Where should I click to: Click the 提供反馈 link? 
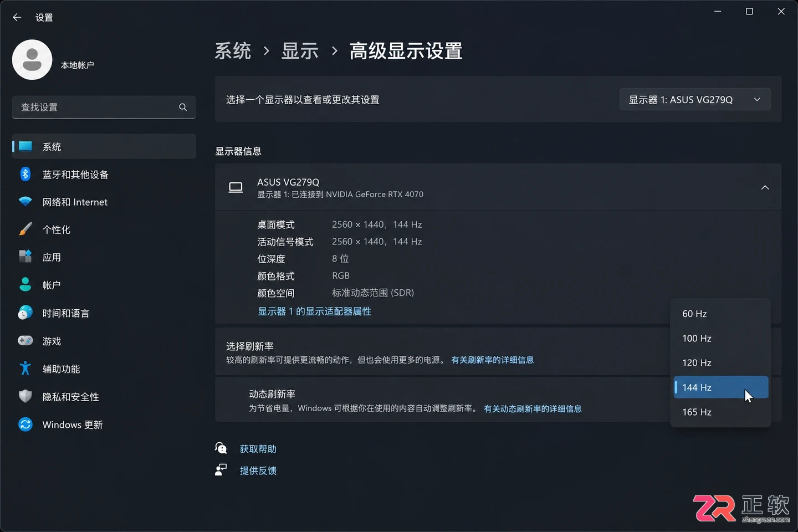tap(258, 470)
